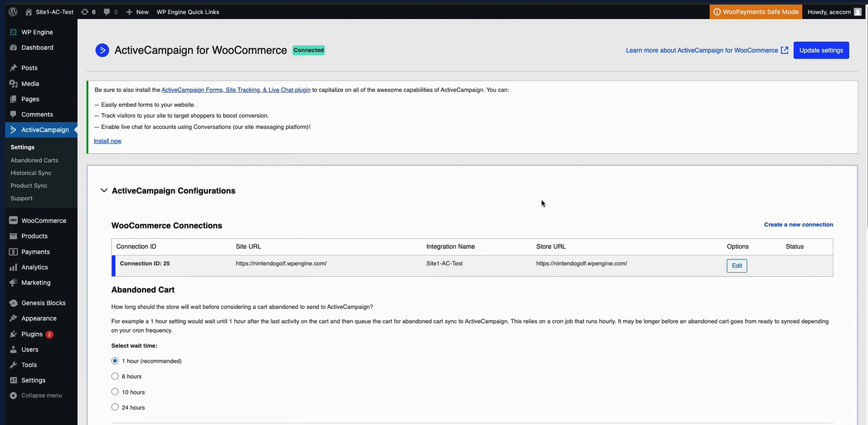Select the 6 hours wait time

[x=115, y=376]
